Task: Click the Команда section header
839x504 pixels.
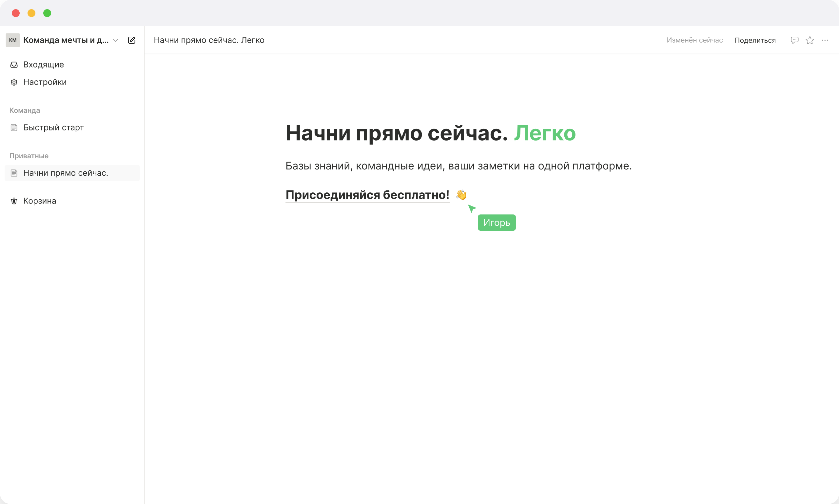Action: [25, 110]
